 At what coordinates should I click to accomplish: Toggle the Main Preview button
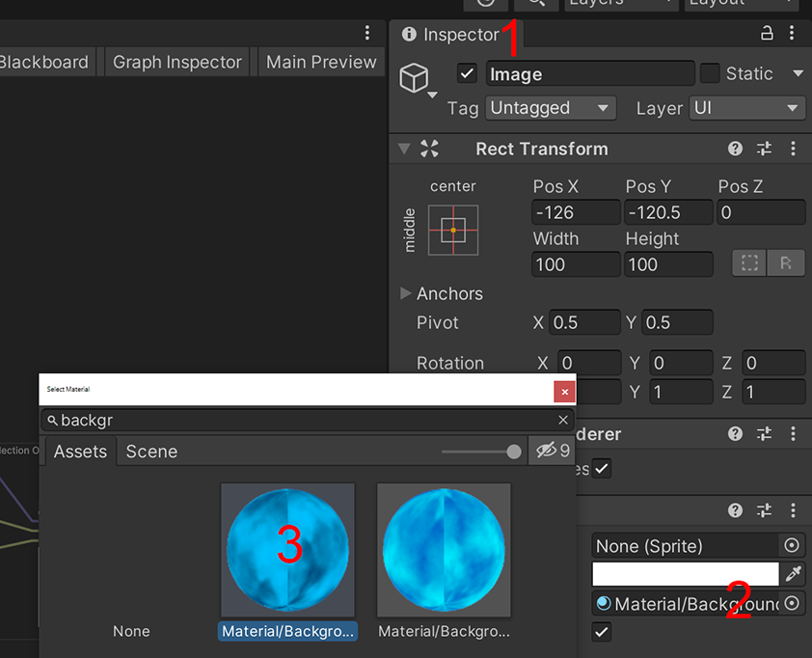coord(321,63)
